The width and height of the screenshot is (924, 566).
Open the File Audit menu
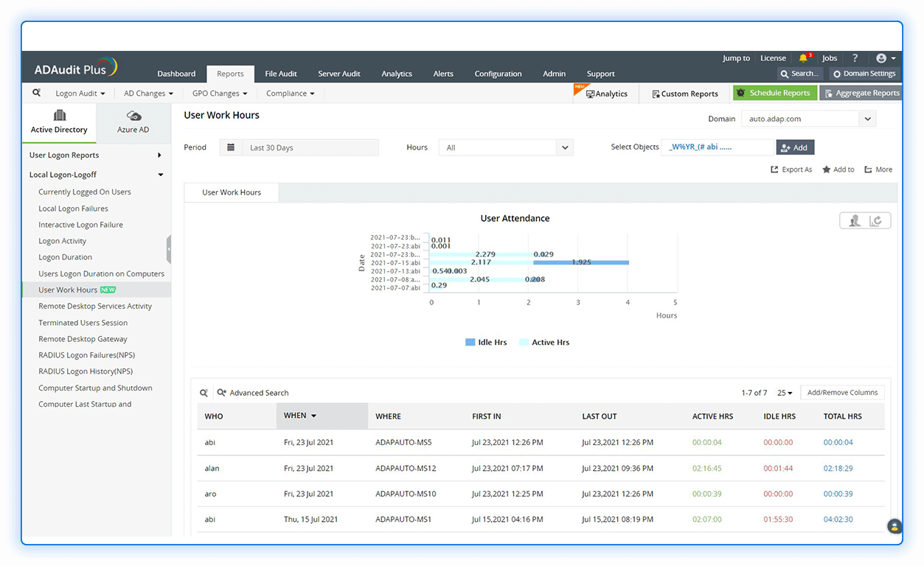point(280,74)
